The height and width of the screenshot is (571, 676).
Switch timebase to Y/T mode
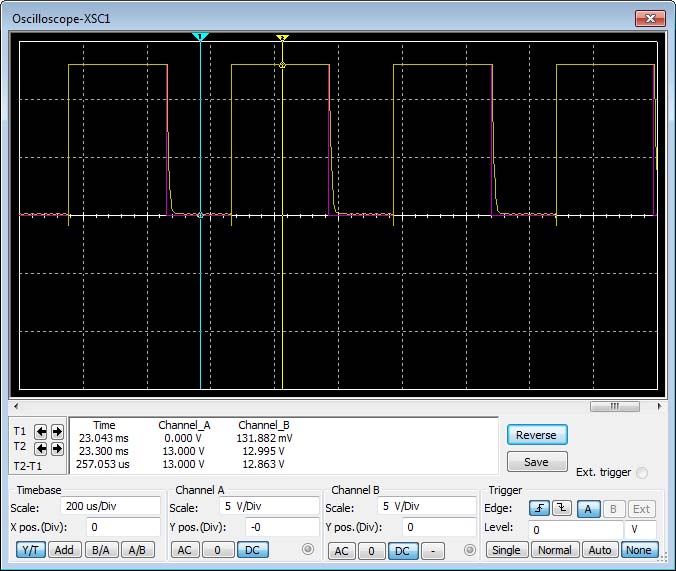(x=31, y=550)
